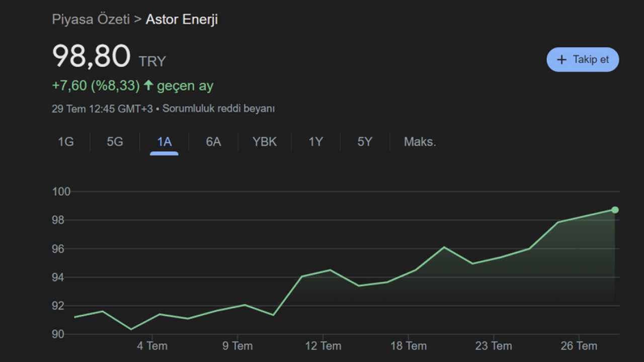Image resolution: width=644 pixels, height=362 pixels.
Task: Click the geçen ay label
Action: point(185,86)
